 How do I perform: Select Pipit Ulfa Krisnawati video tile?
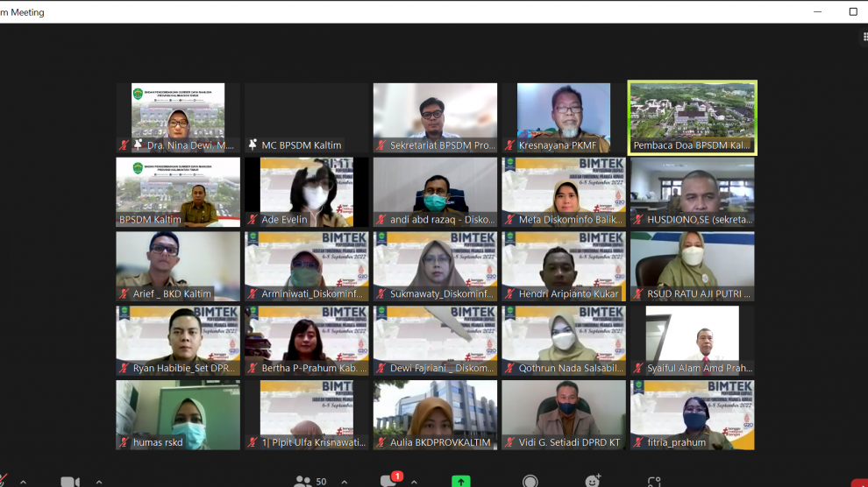coord(307,414)
